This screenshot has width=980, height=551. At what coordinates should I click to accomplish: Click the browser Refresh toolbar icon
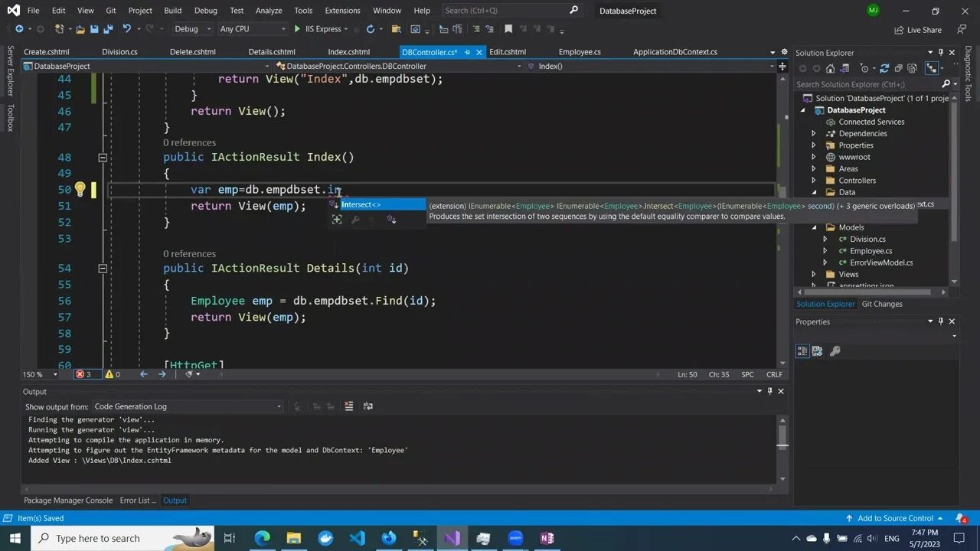pyautogui.click(x=371, y=29)
